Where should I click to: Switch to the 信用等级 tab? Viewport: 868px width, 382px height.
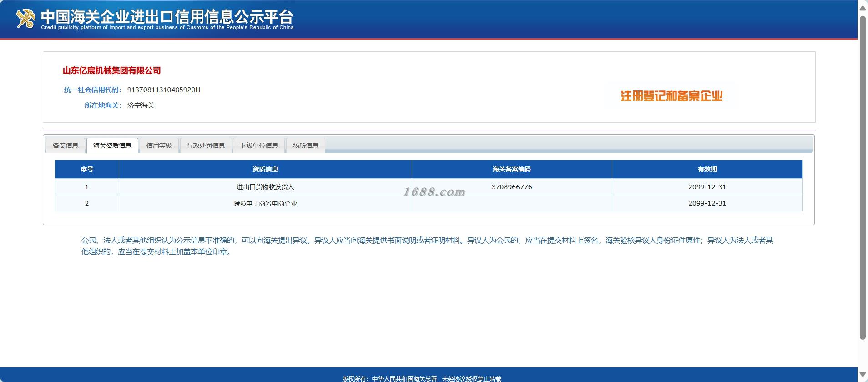(159, 146)
